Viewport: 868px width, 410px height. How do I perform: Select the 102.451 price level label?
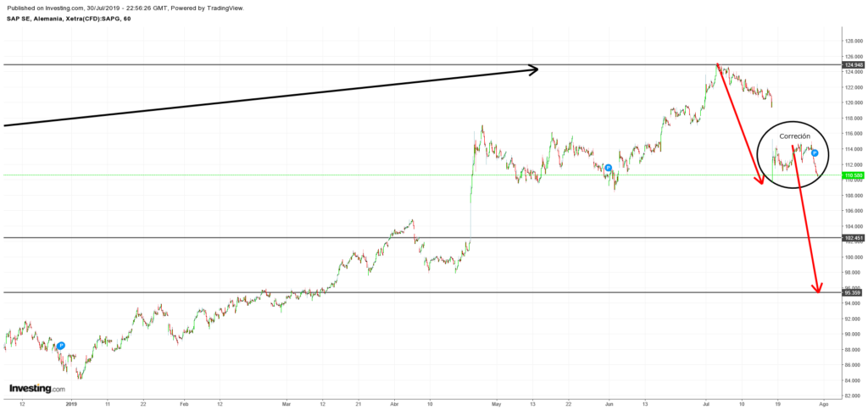[854, 239]
